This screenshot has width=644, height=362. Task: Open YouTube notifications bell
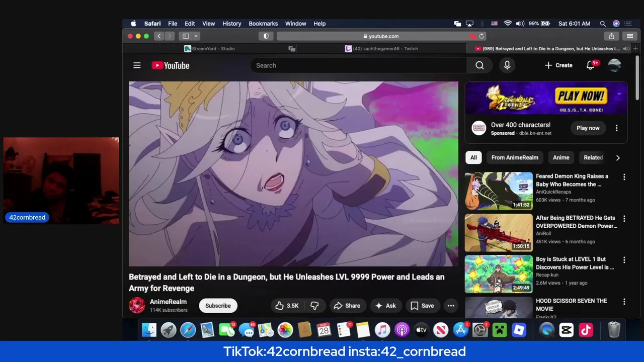pos(591,65)
